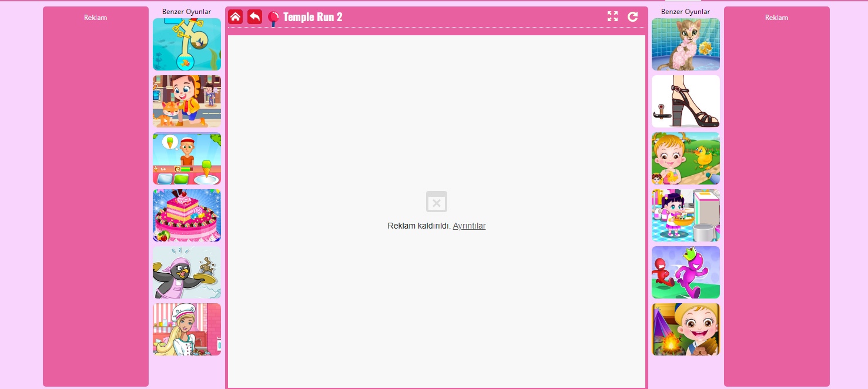
Task: Open the ice cream seller game thumbnail
Action: [x=187, y=158]
